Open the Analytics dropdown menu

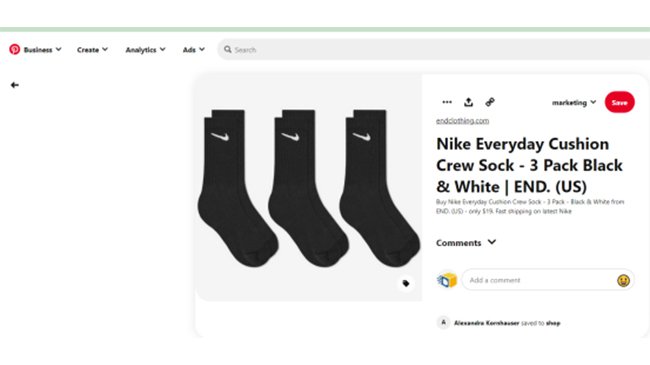[x=146, y=50]
